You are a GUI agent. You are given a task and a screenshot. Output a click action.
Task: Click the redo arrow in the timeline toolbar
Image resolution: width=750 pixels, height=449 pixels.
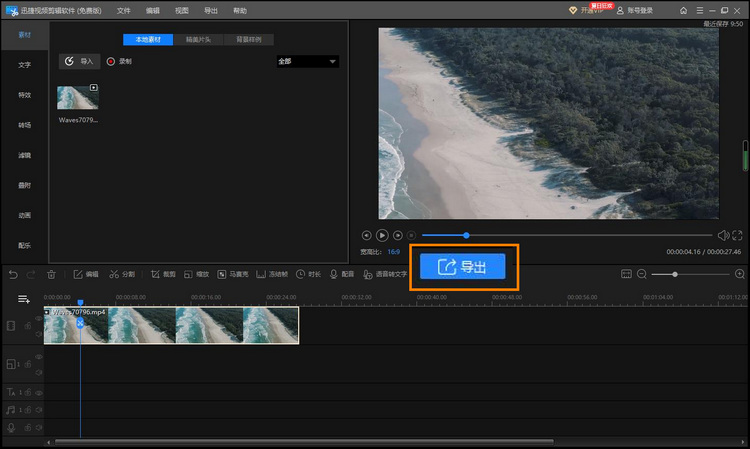coord(31,274)
